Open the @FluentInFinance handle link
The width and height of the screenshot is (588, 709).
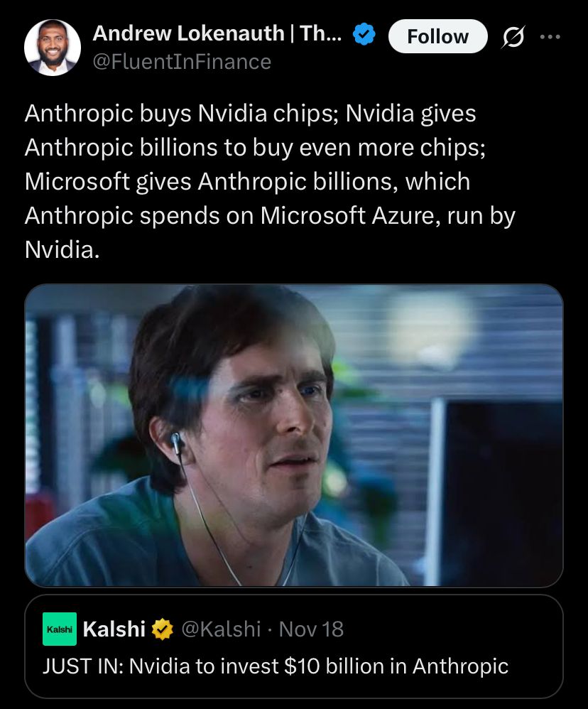tap(182, 62)
